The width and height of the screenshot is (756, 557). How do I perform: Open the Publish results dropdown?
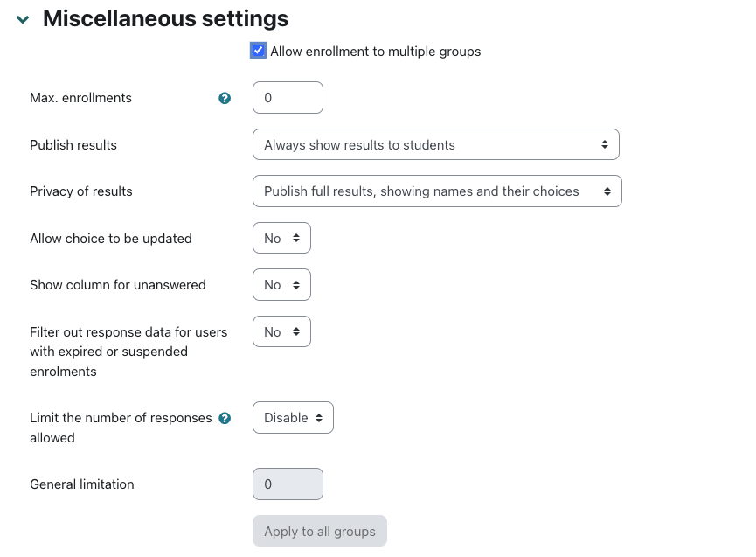[x=435, y=145]
